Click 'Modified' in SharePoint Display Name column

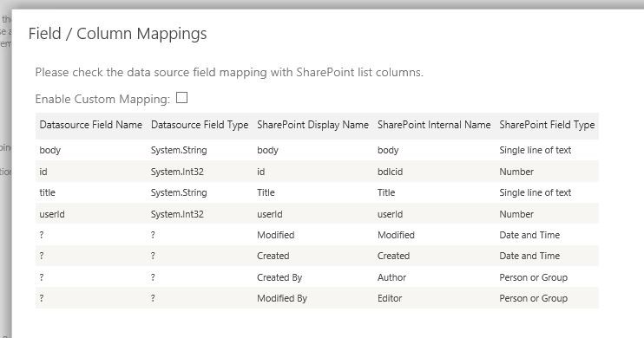[276, 235]
